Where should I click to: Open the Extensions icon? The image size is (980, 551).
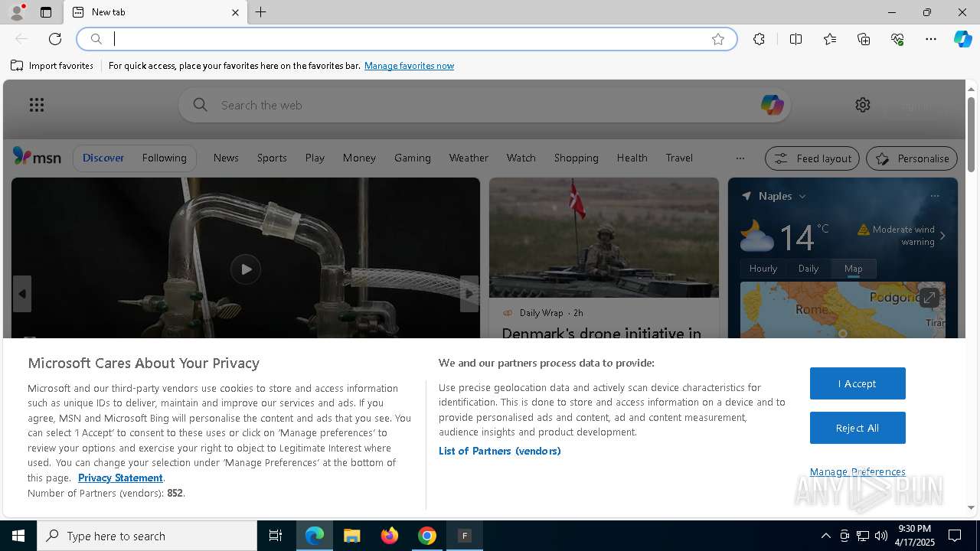759,39
